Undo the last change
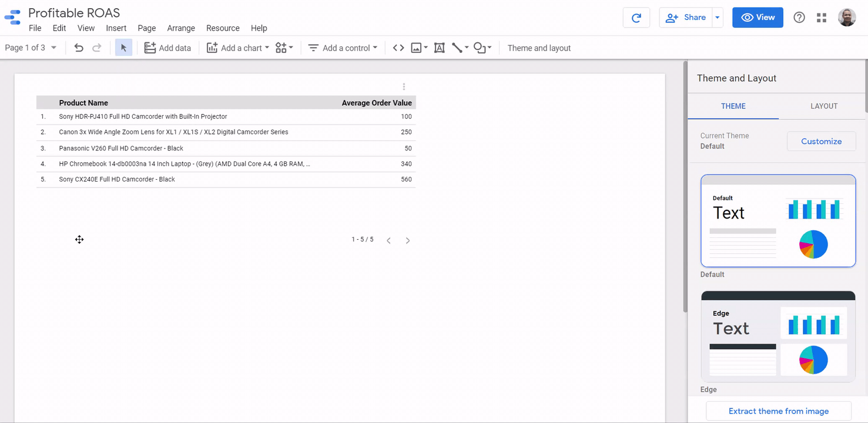Viewport: 868px width, 423px height. point(79,48)
